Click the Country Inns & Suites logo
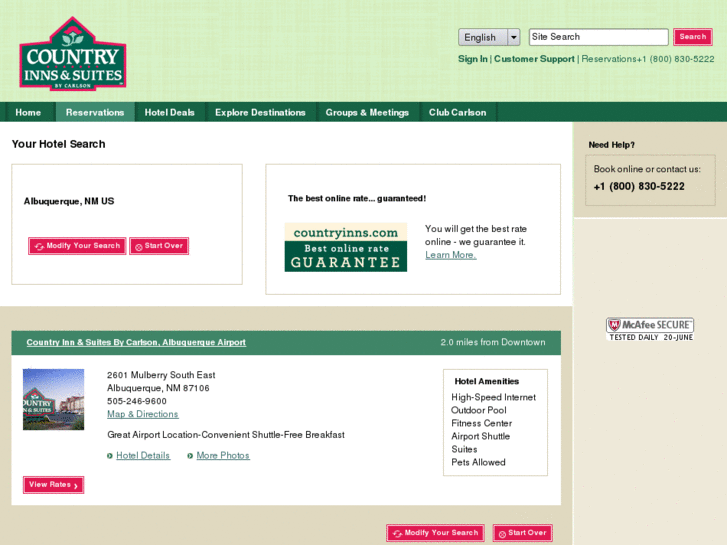Image resolution: width=727 pixels, height=545 pixels. tap(73, 54)
